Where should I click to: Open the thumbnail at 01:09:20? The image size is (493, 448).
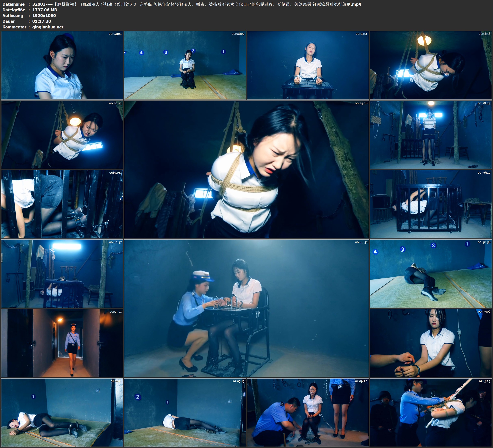click(x=308, y=412)
